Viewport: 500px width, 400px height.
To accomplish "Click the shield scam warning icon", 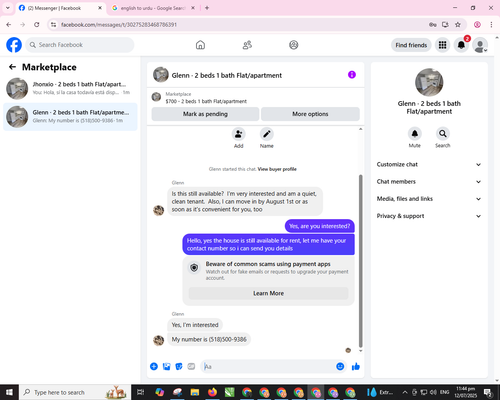I will [194, 267].
